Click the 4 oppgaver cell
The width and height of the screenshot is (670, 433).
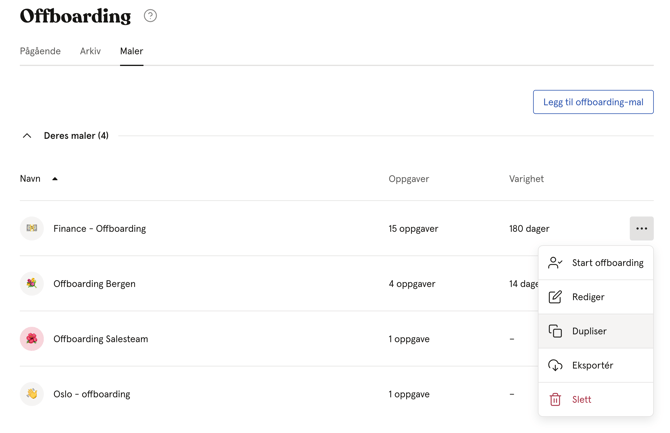coord(411,284)
